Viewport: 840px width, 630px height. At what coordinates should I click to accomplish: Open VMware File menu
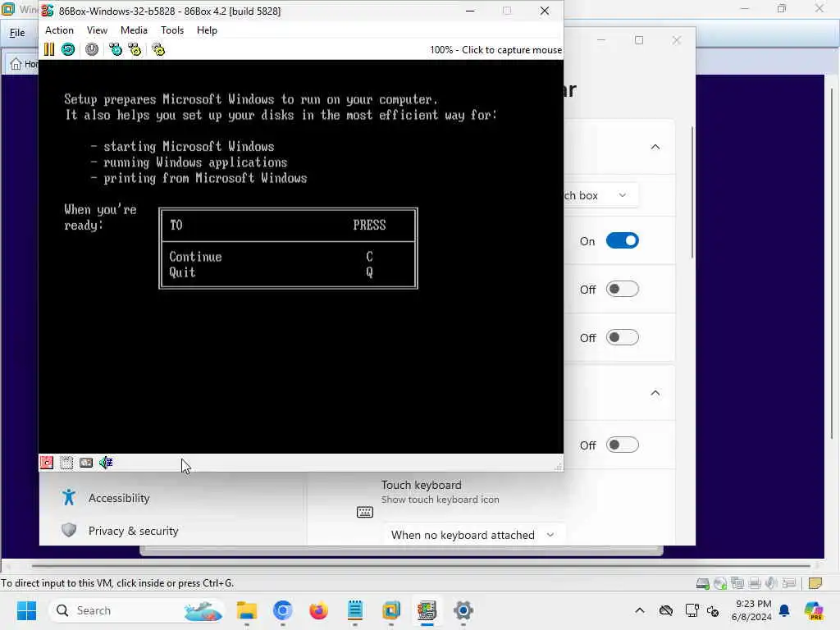click(17, 33)
